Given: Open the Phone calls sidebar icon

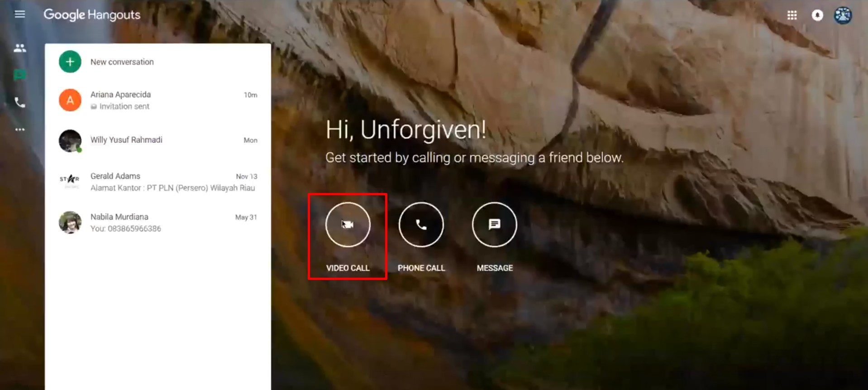Looking at the screenshot, I should (20, 102).
